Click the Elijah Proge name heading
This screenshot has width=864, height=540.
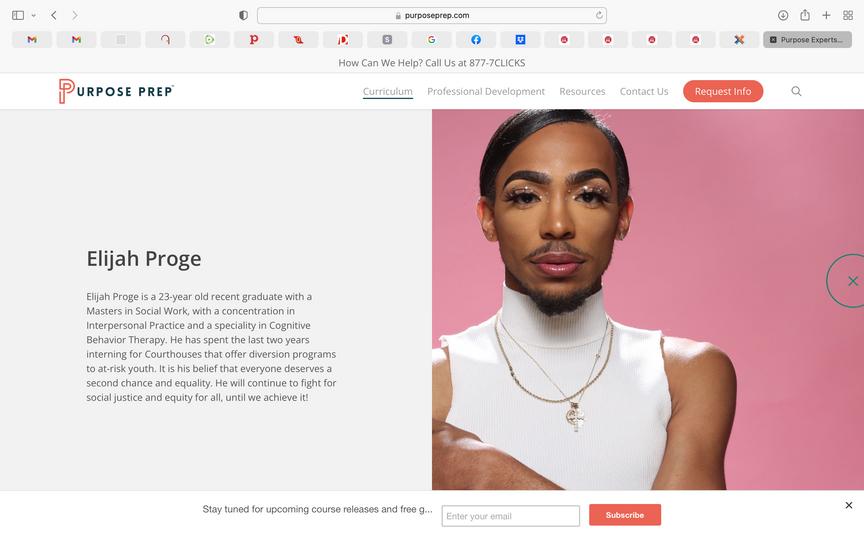pyautogui.click(x=144, y=259)
